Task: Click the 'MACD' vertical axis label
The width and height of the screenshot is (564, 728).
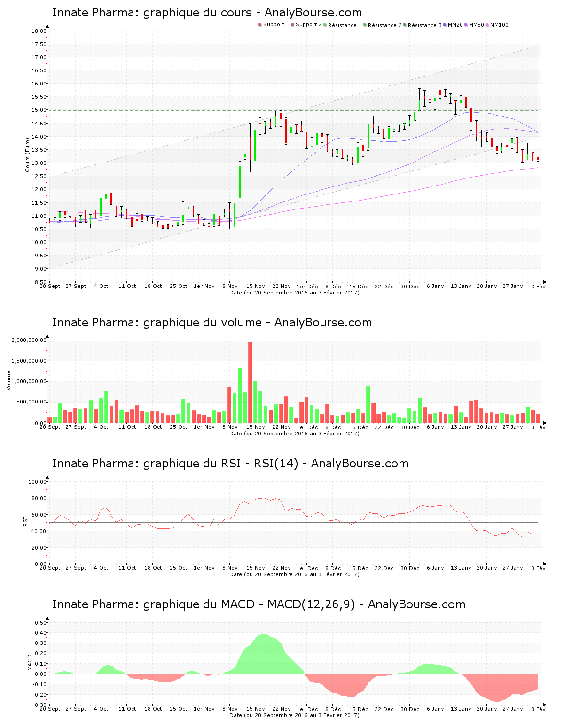Action: point(30,662)
